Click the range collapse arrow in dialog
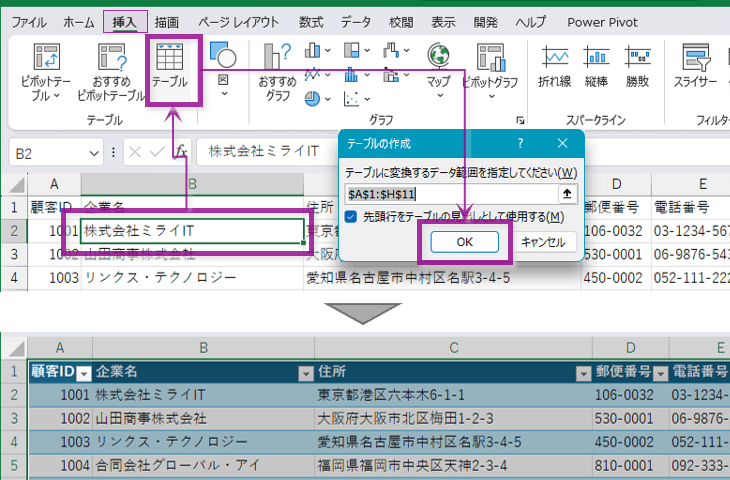This screenshot has height=480, width=730. [x=567, y=194]
